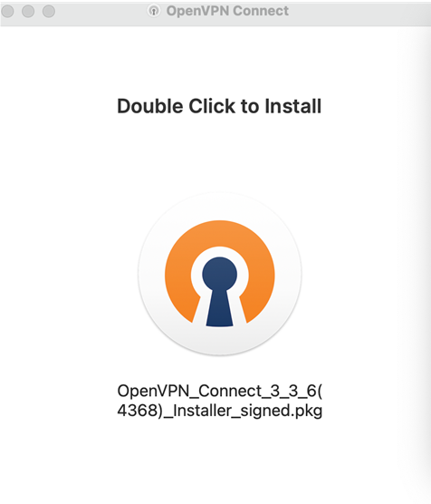Click the leftmost gray close window button

pos(7,11)
